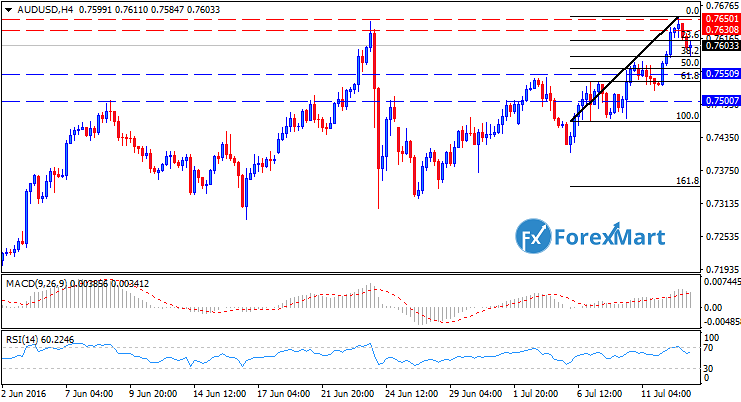
Task: Click the 11 Jul 04:00 time marker
Action: (668, 394)
